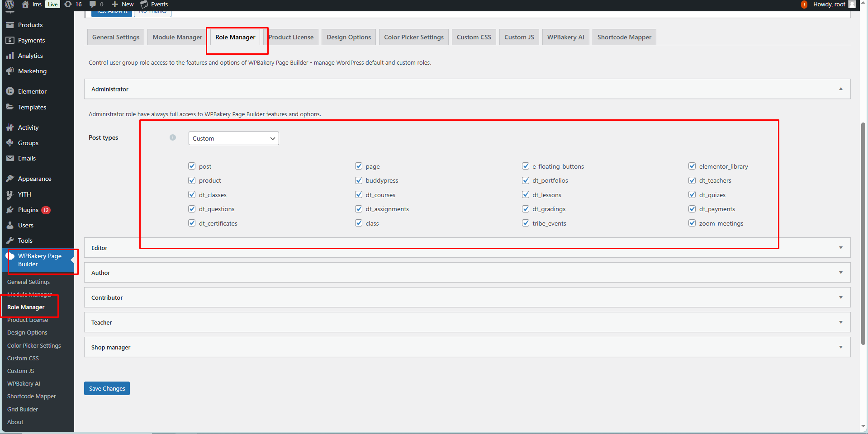Uncheck the post checkbox

click(x=192, y=166)
